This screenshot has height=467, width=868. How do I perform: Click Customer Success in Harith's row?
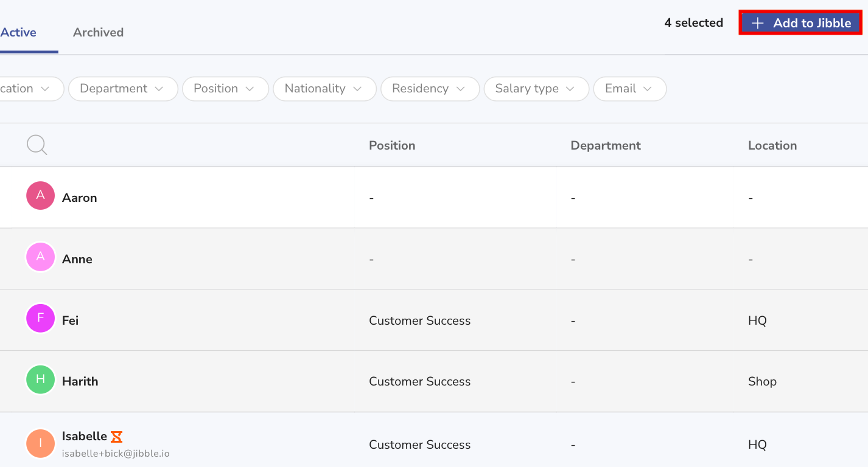tap(420, 381)
